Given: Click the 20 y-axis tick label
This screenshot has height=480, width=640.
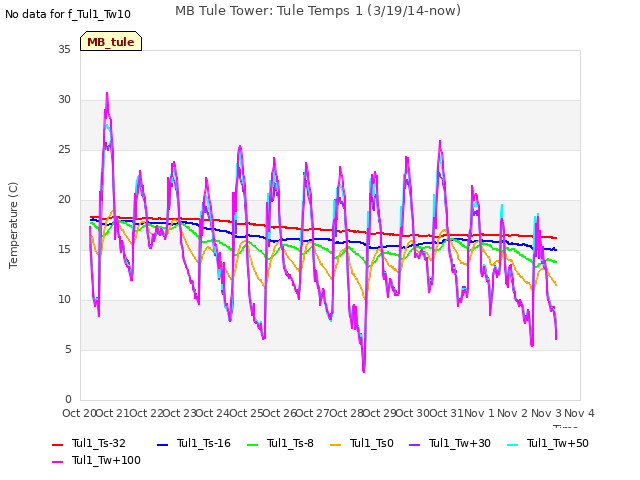Looking at the screenshot, I should [64, 200].
